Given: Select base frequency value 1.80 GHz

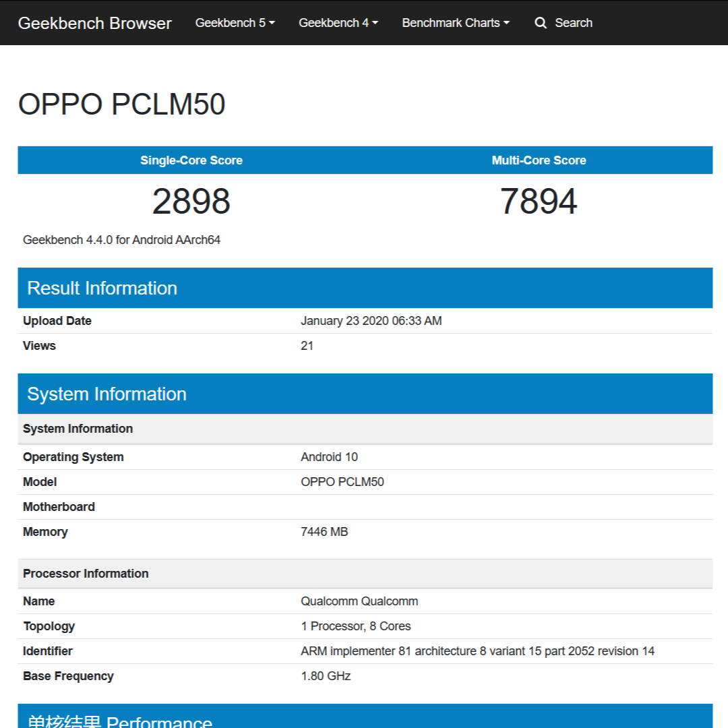Looking at the screenshot, I should point(326,676).
